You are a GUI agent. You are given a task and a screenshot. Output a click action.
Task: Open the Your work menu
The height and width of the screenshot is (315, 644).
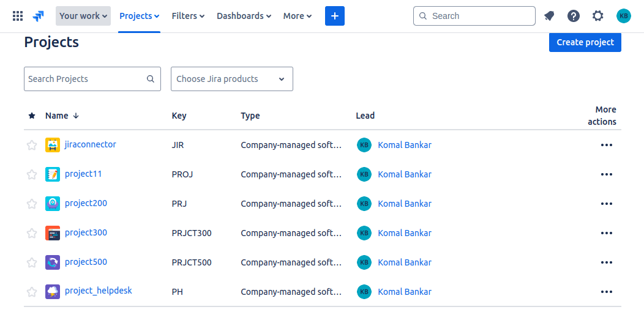click(83, 16)
